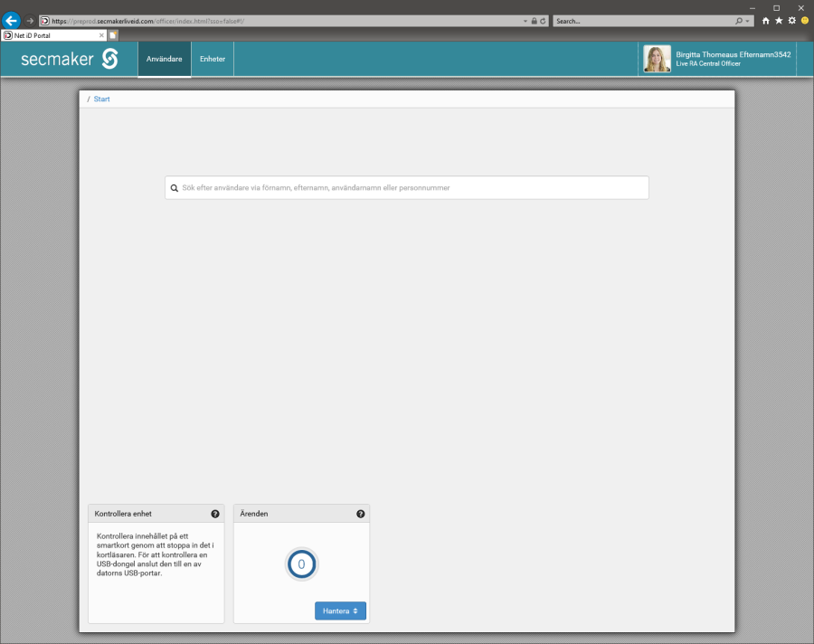Open Birgitta Thorneaus user profile menu

(717, 59)
